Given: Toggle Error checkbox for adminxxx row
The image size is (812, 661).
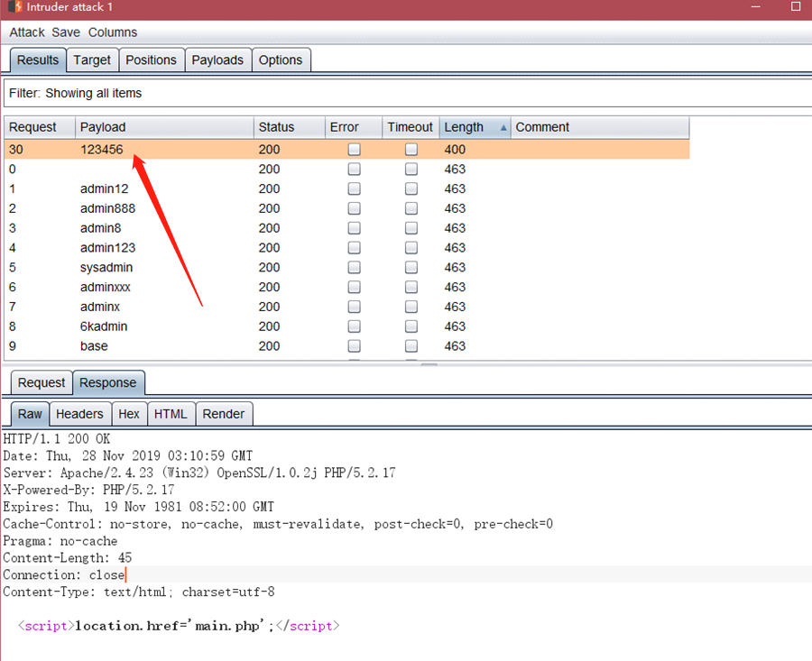Looking at the screenshot, I should (355, 288).
